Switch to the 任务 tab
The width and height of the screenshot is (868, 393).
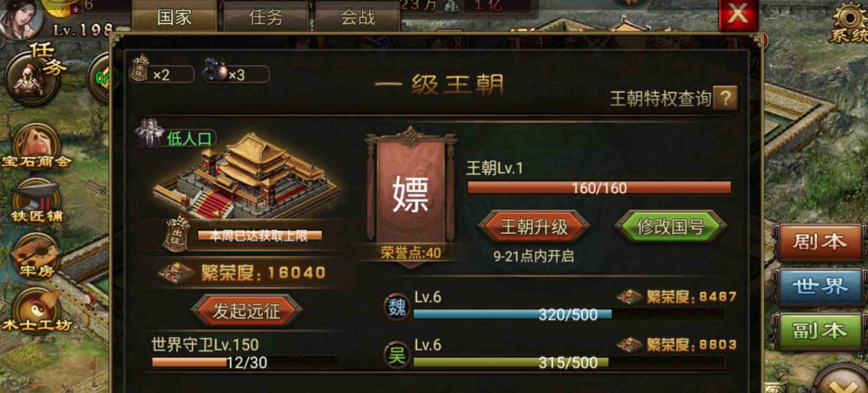pyautogui.click(x=266, y=17)
